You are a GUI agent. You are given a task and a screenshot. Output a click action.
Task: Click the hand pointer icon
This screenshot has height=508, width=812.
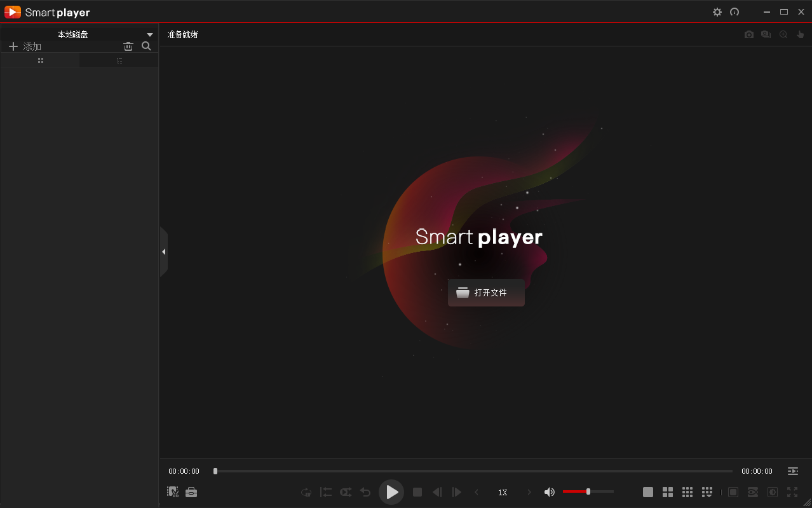pyautogui.click(x=801, y=35)
